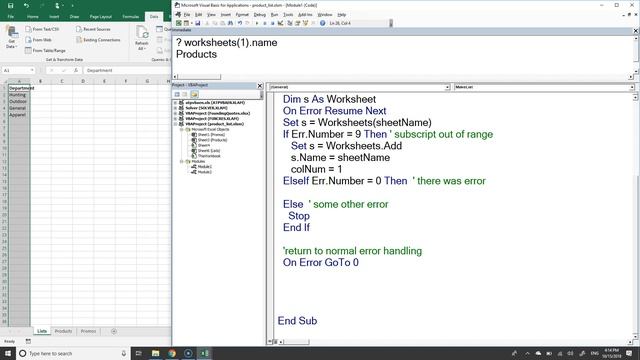640x360 pixels.
Task: Click the Properties Window icon in VBA toolbar
Action: pyautogui.click(x=298, y=23)
